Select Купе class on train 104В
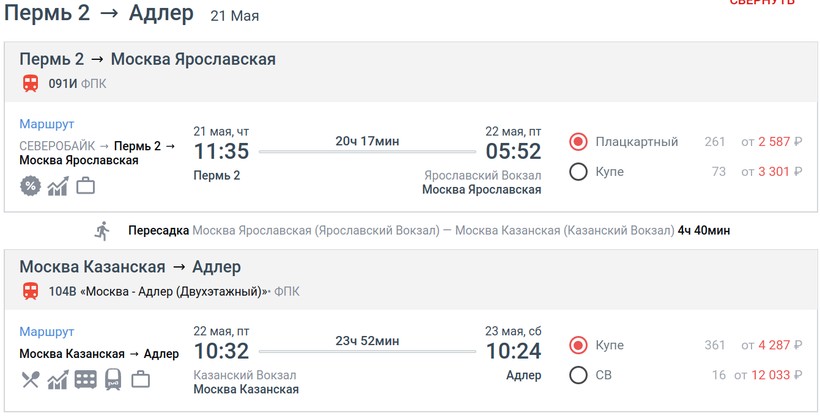Viewport: 820px width, 416px height. point(578,345)
